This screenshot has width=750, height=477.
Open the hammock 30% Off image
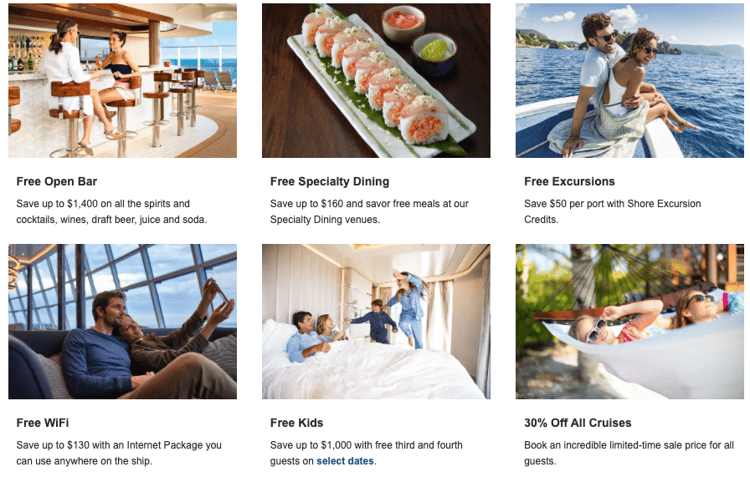coord(629,322)
